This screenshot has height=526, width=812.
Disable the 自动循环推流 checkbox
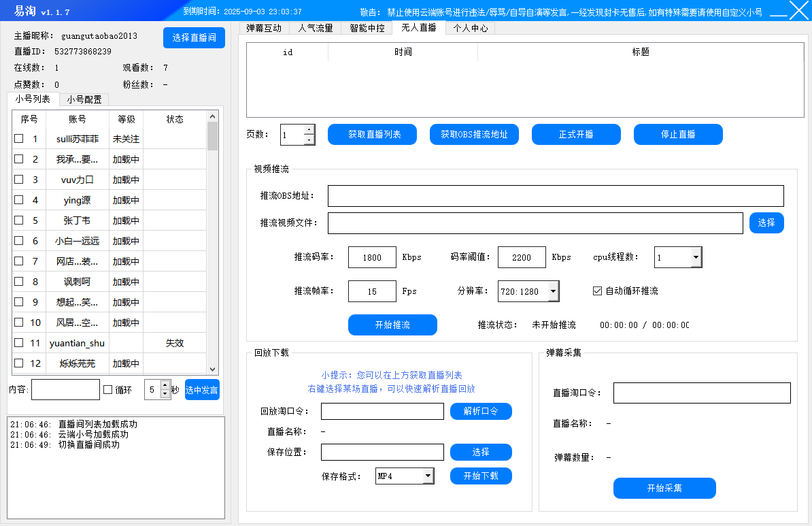[598, 291]
